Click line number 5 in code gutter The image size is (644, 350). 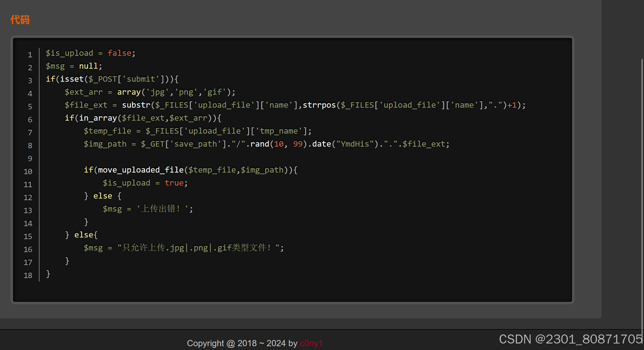click(30, 107)
